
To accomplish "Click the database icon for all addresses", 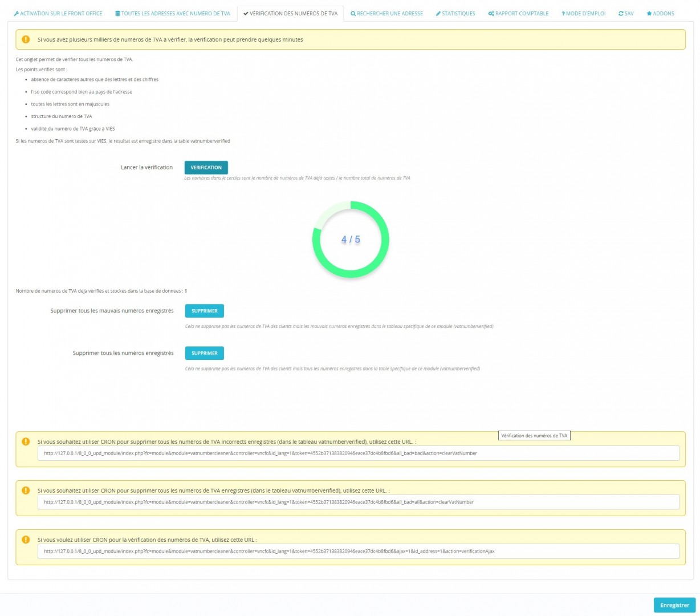I will click(x=117, y=14).
